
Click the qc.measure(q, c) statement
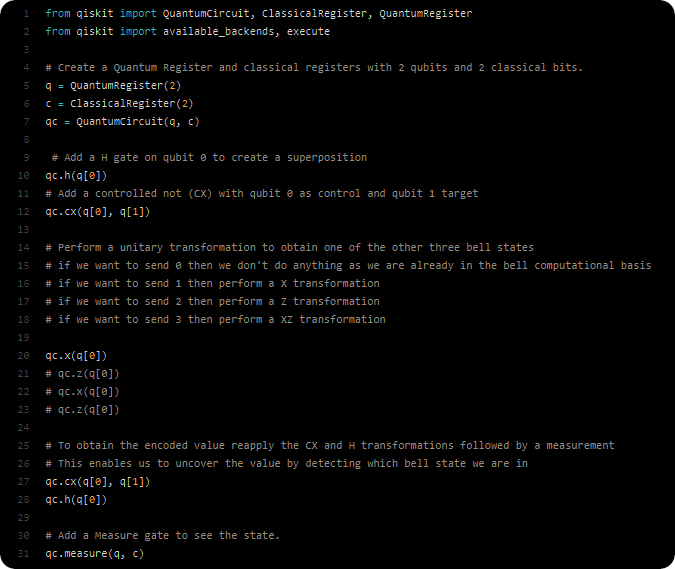click(x=95, y=554)
